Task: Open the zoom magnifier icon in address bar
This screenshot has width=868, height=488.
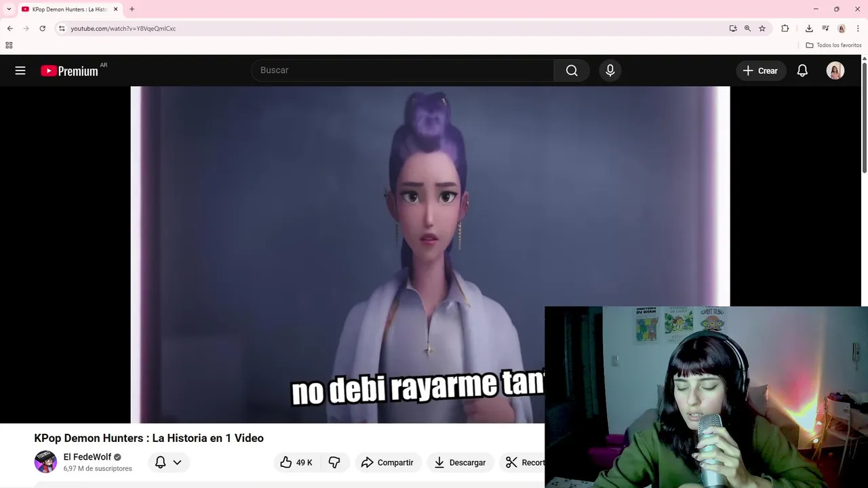Action: click(x=747, y=28)
